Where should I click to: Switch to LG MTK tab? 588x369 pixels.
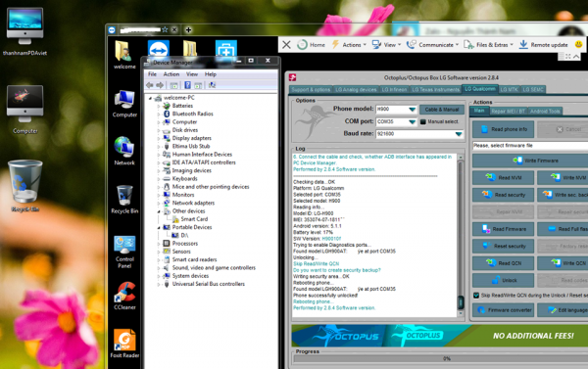(509, 89)
